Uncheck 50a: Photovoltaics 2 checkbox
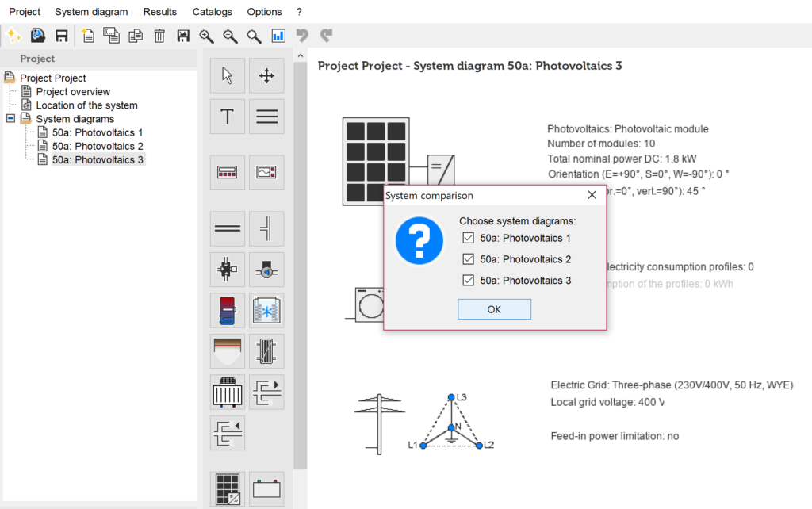Viewport: 812px width, 509px height. [x=468, y=259]
